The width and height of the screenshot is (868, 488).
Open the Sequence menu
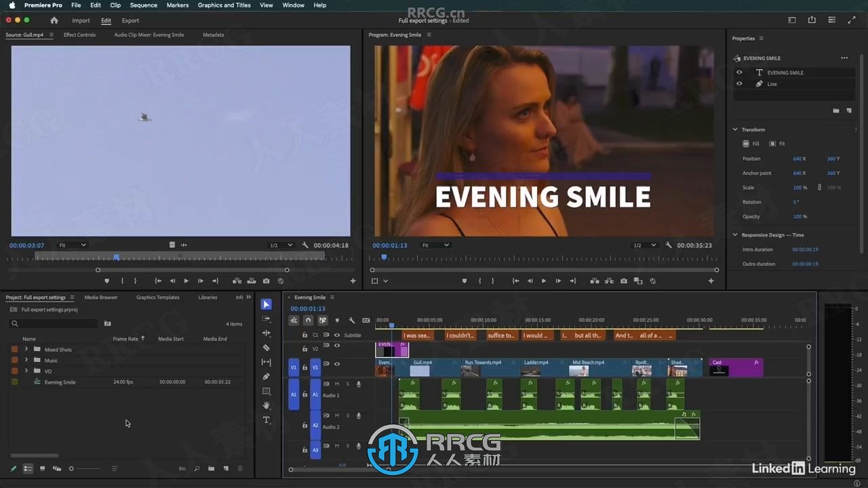(143, 5)
